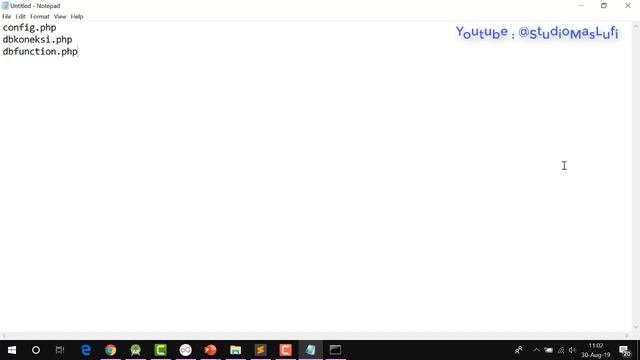
Task: Open Arduino IDE from taskbar
Action: pos(185,350)
